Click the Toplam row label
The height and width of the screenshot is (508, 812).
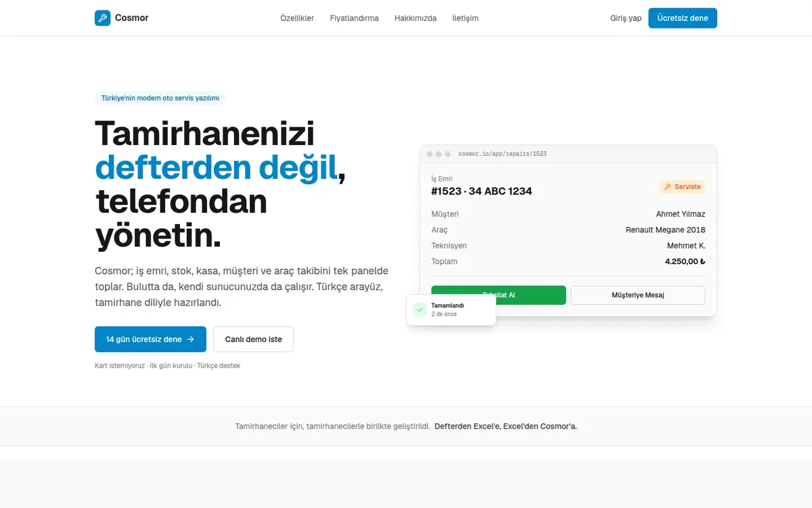(445, 261)
